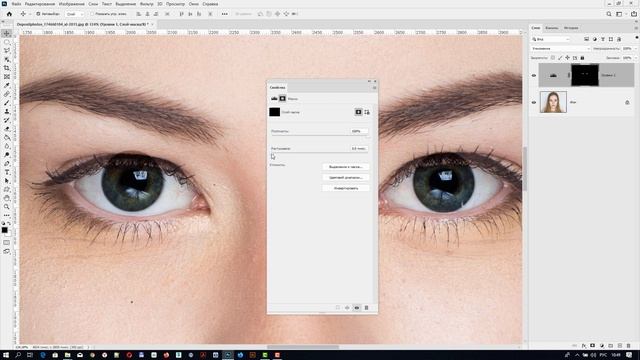Add a vector mask in Properties panel
This screenshot has height=360, width=640.
(367, 112)
